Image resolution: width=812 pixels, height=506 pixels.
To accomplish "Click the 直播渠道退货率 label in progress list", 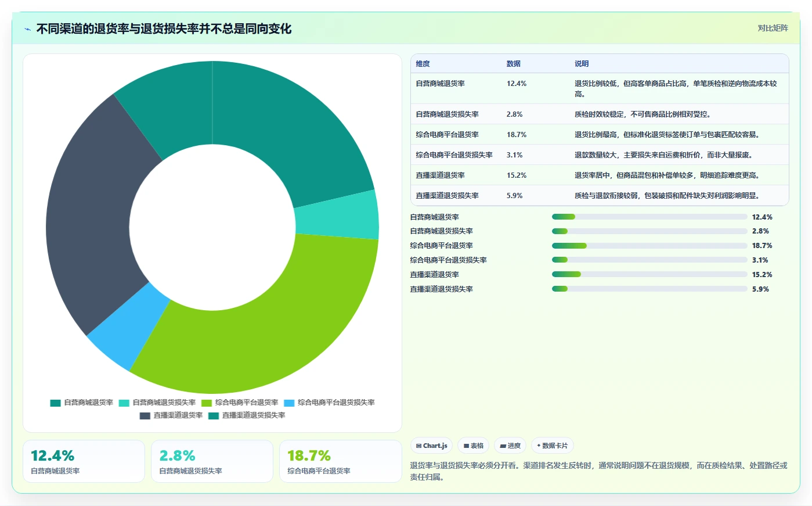I will click(435, 275).
